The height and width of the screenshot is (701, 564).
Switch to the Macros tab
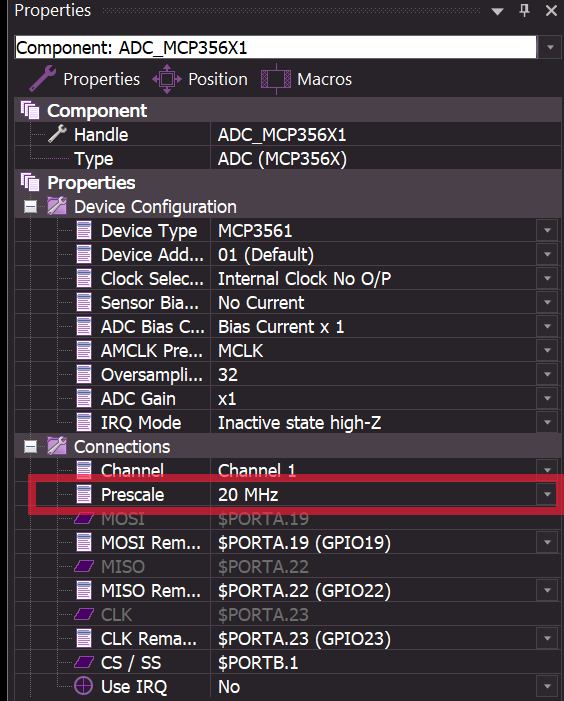324,79
